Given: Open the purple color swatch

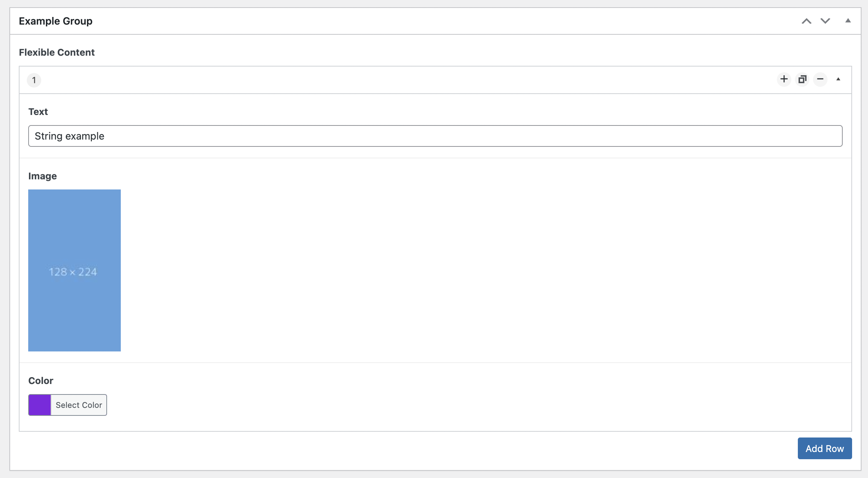Looking at the screenshot, I should (x=40, y=405).
